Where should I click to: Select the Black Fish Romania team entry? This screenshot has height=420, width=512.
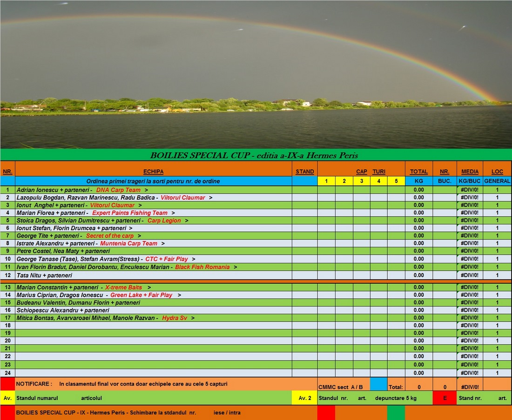202,267
